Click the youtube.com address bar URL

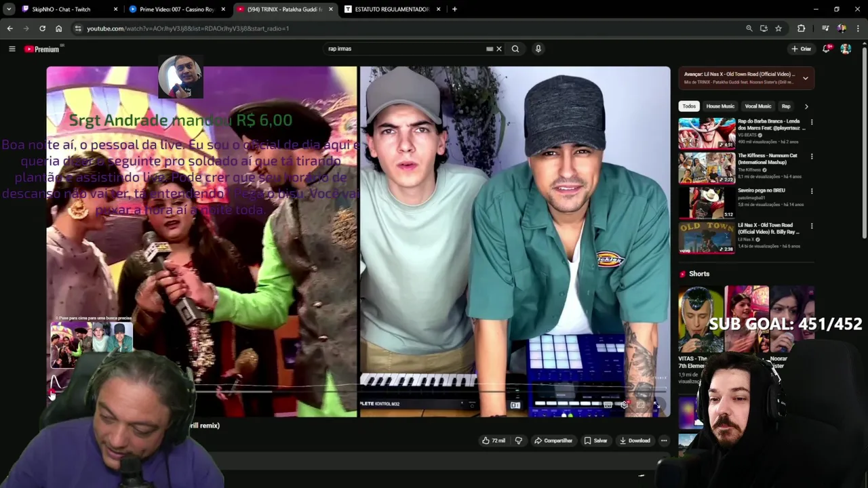(x=188, y=28)
